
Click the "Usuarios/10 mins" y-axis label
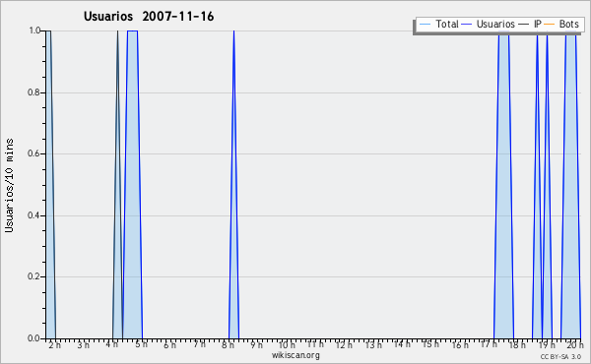pos(9,185)
